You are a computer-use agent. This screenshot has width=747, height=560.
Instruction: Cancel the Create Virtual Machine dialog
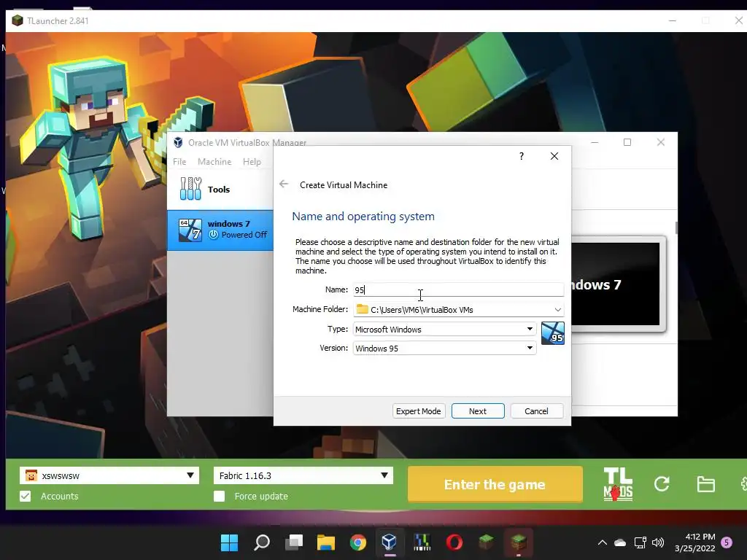(x=536, y=411)
